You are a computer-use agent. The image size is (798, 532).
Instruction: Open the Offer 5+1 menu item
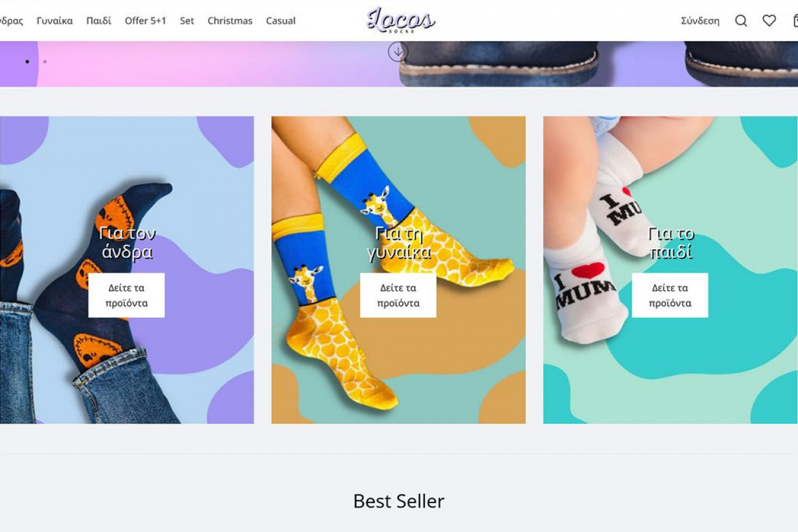[145, 21]
